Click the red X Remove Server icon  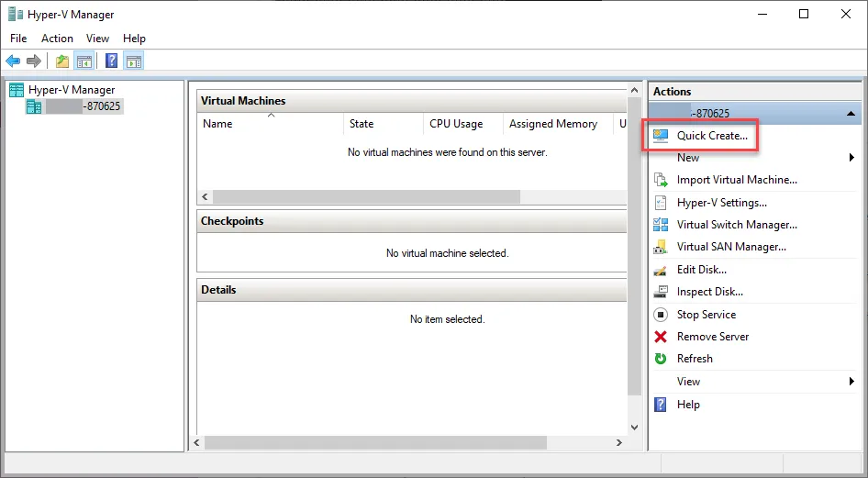[x=661, y=337]
